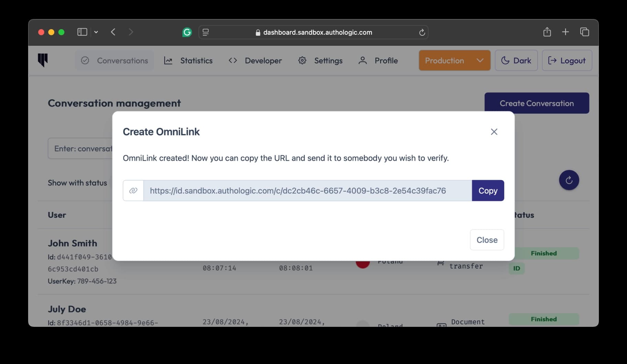Click the Document method text in July Doe row
Screen dimensions: 627x364
coord(468,322)
